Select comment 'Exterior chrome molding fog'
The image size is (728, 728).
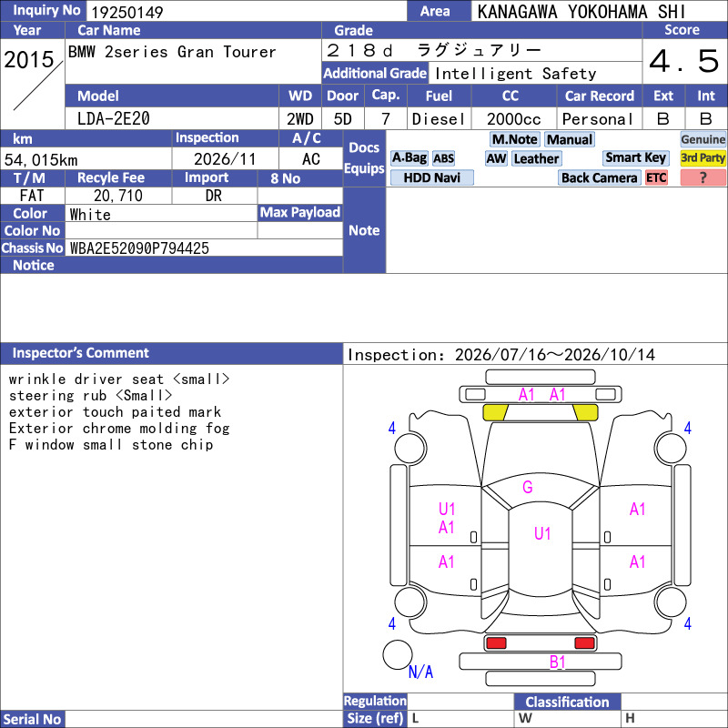[x=119, y=428]
